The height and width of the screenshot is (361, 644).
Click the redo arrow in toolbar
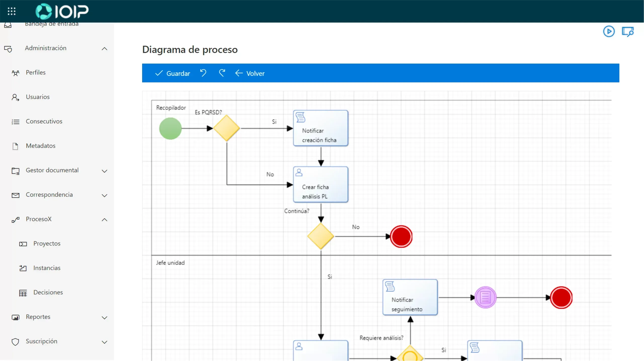tap(222, 73)
